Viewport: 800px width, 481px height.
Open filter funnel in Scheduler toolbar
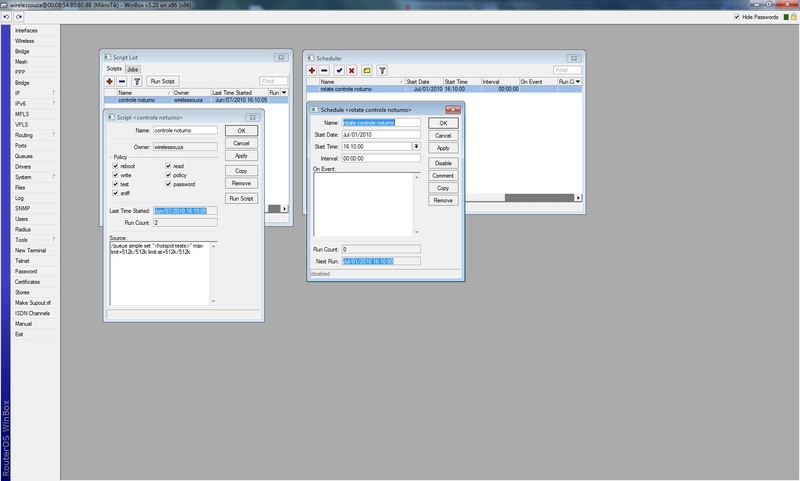(382, 70)
